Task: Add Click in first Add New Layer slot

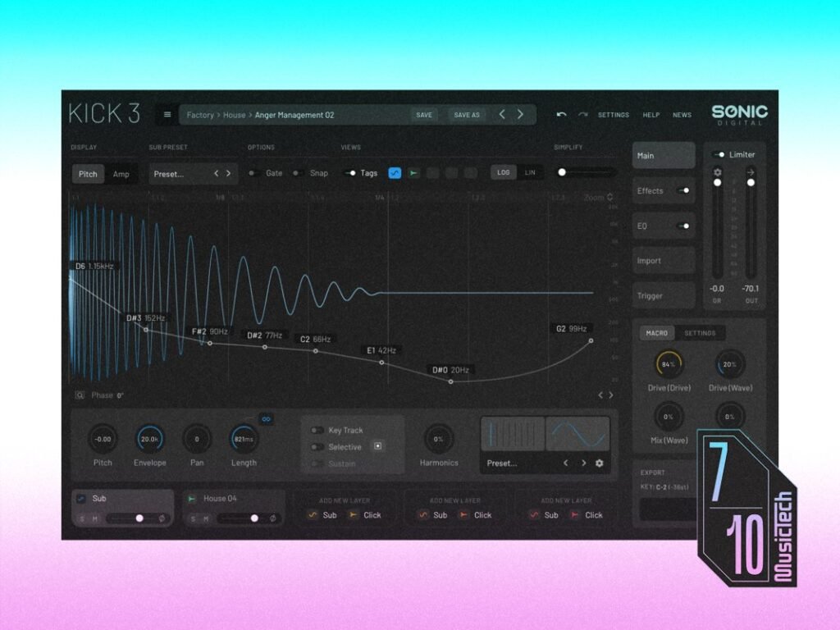Action: (x=365, y=515)
